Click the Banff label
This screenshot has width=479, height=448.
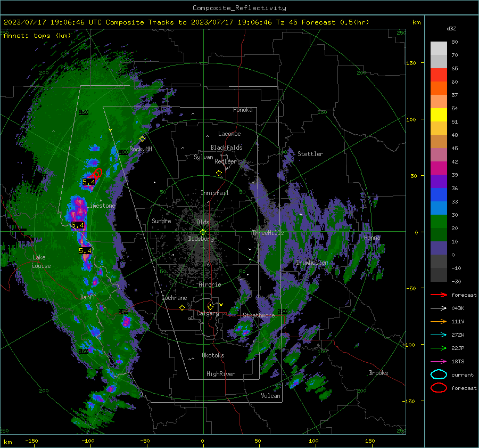(88, 297)
